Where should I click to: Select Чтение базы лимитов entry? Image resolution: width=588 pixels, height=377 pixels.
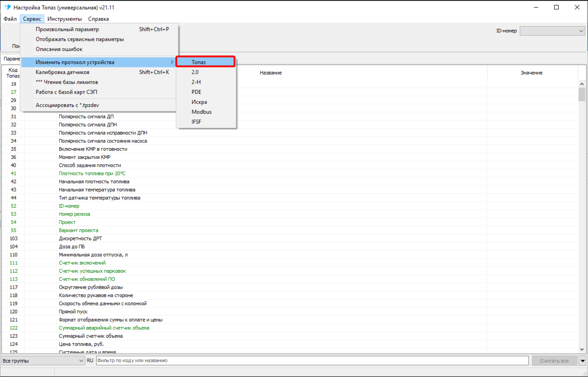pyautogui.click(x=99, y=82)
